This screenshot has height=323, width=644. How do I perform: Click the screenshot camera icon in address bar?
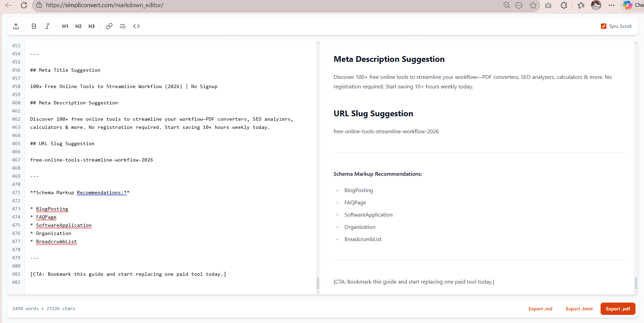tap(548, 5)
